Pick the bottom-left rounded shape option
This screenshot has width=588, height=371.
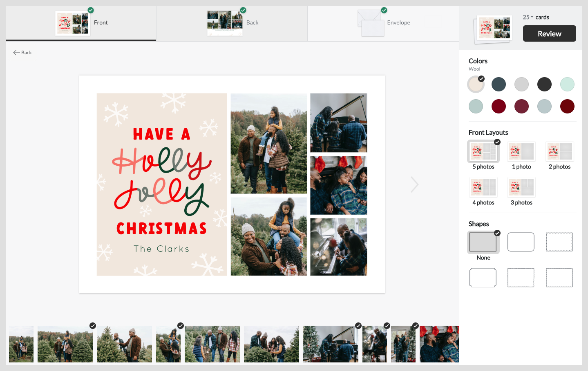(483, 278)
